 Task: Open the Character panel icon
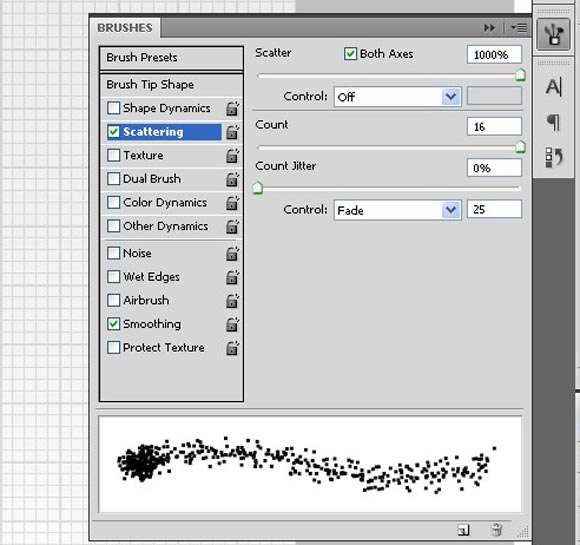(x=553, y=87)
